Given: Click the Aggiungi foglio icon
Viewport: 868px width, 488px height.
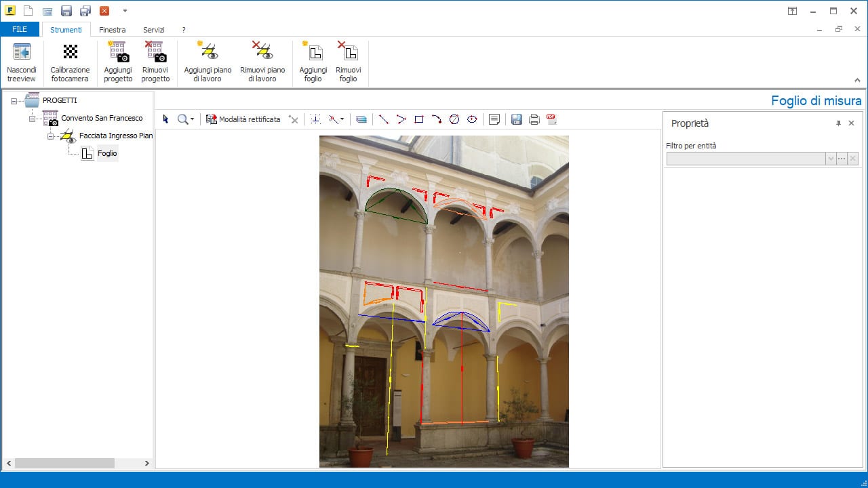Looking at the screenshot, I should pyautogui.click(x=313, y=52).
